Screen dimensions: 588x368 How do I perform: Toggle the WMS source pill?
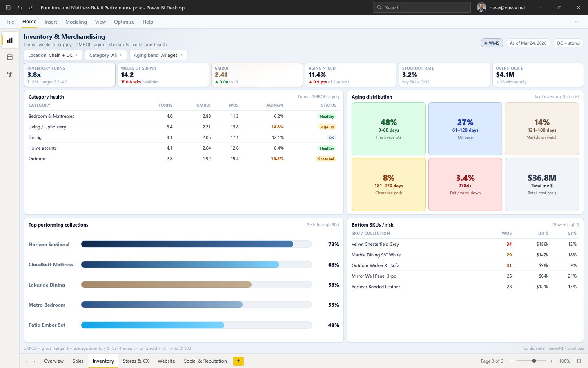(492, 43)
